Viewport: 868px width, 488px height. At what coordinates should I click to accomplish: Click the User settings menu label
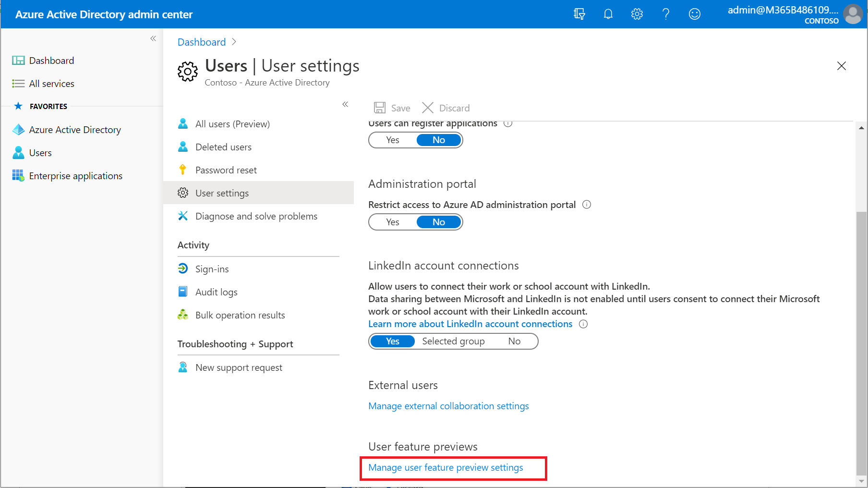click(222, 193)
